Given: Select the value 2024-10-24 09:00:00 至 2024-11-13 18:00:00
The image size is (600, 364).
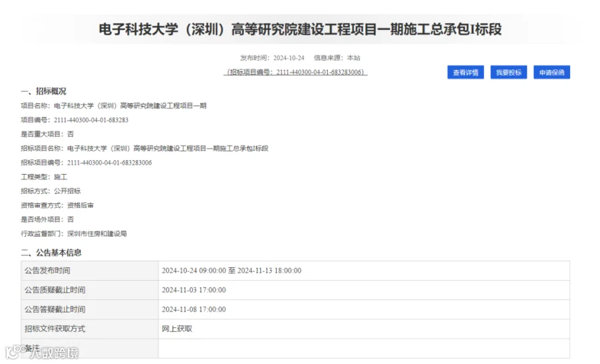Looking at the screenshot, I should click(231, 271).
